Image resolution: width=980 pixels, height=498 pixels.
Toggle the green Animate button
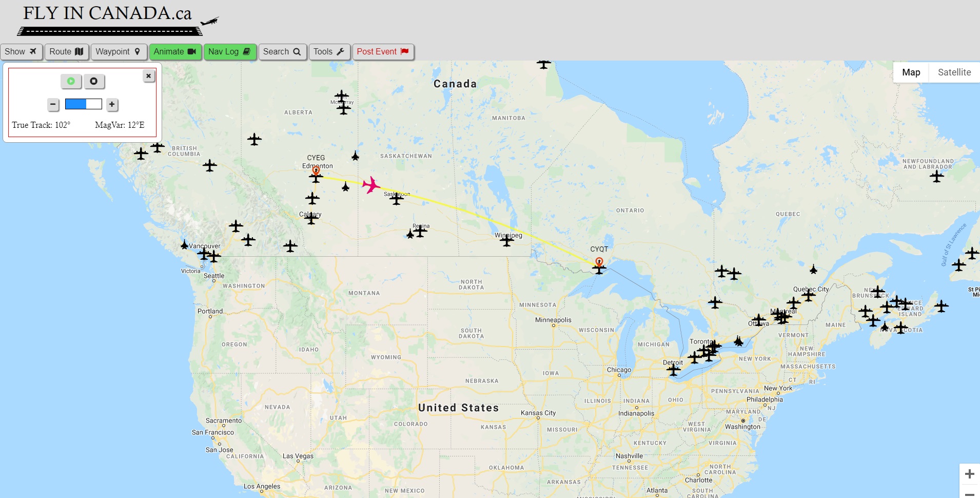[175, 52]
